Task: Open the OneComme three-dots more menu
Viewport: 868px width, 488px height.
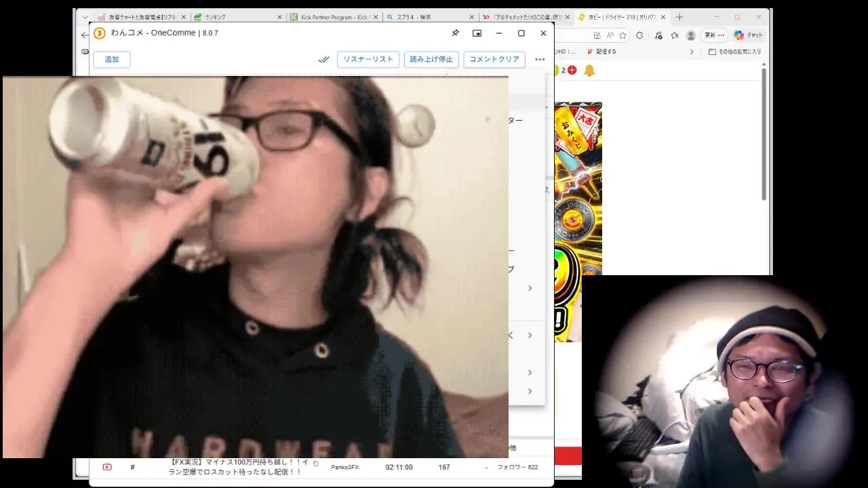Action: pos(540,60)
